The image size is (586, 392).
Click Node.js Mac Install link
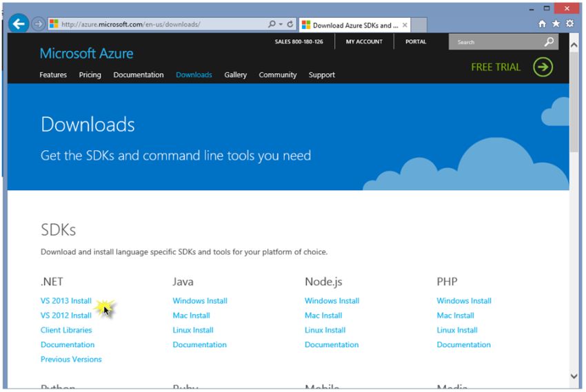(323, 316)
